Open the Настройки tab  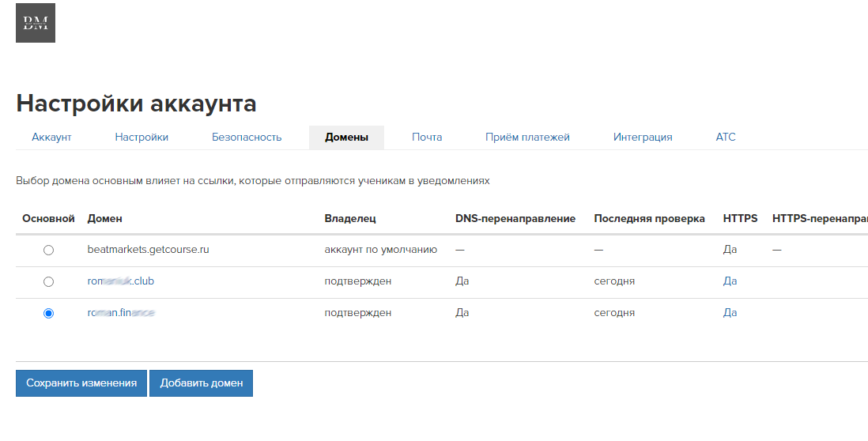142,138
